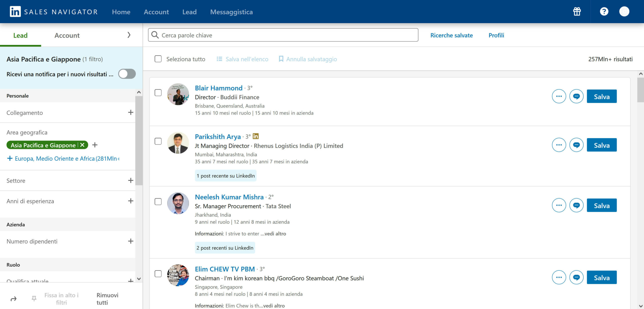Open Elim CHEW's profile photo
This screenshot has height=309, width=644.
pyautogui.click(x=178, y=275)
